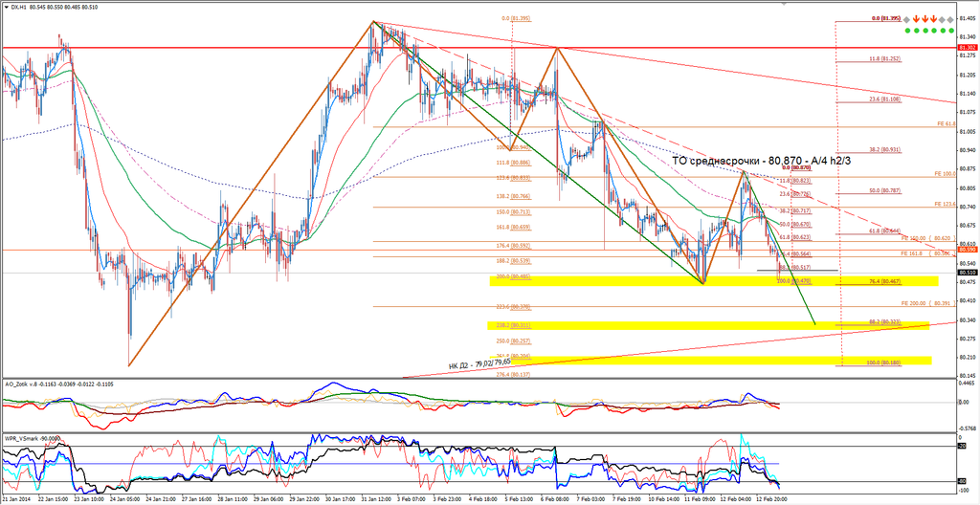Click the '11.8 (80.823)' Fibonacci label
980x505 pixels.
(795, 181)
